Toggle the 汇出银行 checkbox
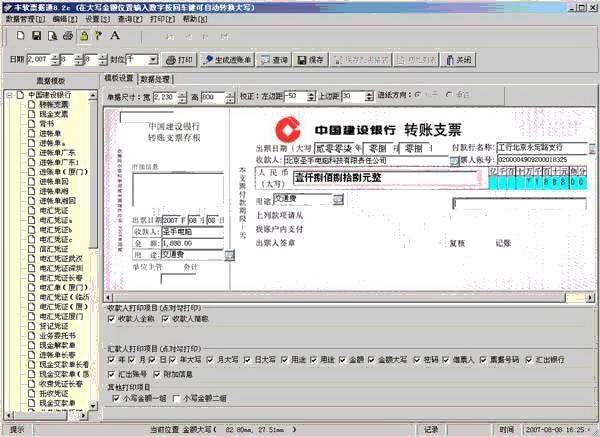 pos(528,360)
